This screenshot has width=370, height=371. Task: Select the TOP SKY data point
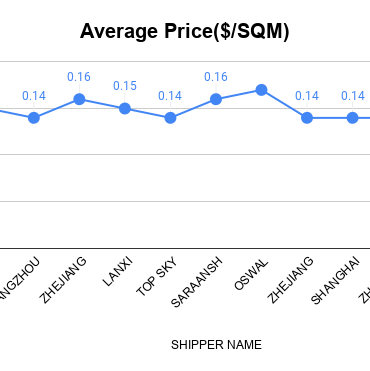coord(170,118)
